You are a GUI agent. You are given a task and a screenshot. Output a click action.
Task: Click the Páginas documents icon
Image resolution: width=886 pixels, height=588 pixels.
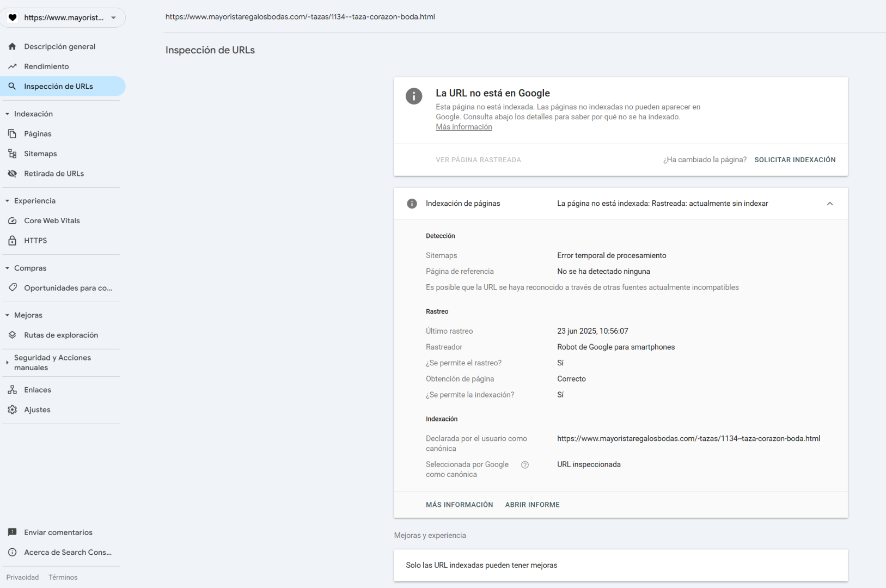pos(13,133)
